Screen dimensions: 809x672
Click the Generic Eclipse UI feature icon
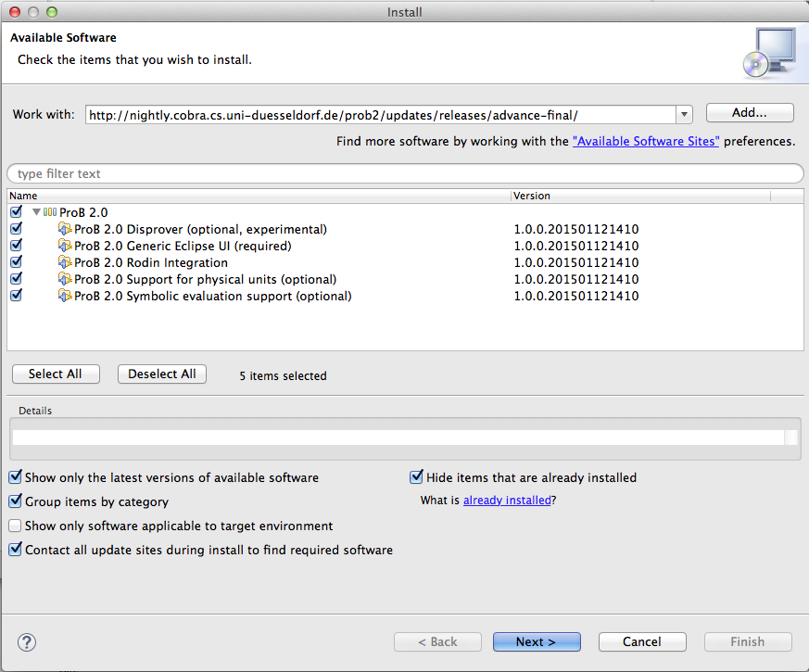click(x=65, y=246)
